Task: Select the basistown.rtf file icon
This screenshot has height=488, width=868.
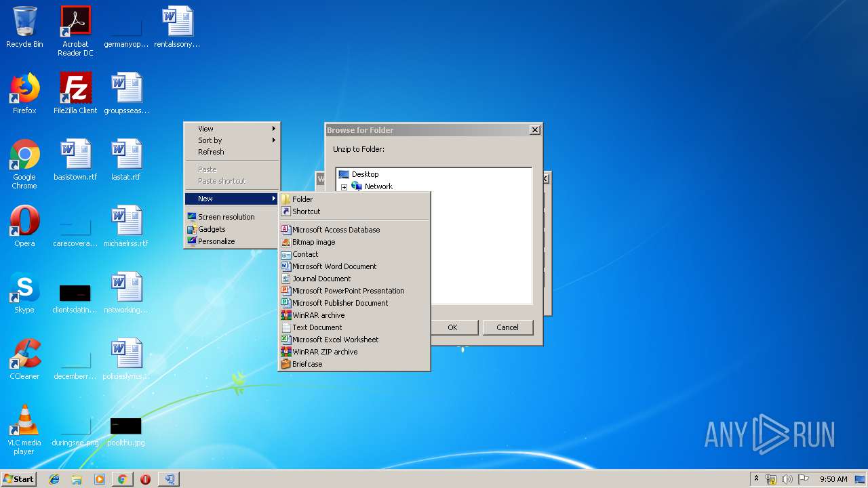Action: (x=75, y=160)
